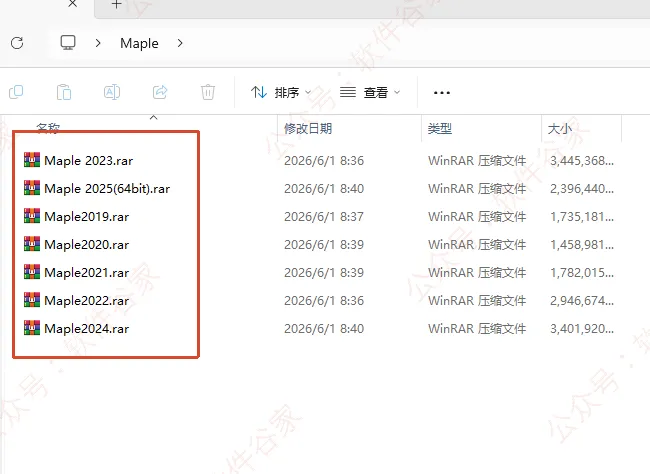Image resolution: width=650 pixels, height=474 pixels.
Task: Open the more options ellipsis menu
Action: pyautogui.click(x=441, y=92)
